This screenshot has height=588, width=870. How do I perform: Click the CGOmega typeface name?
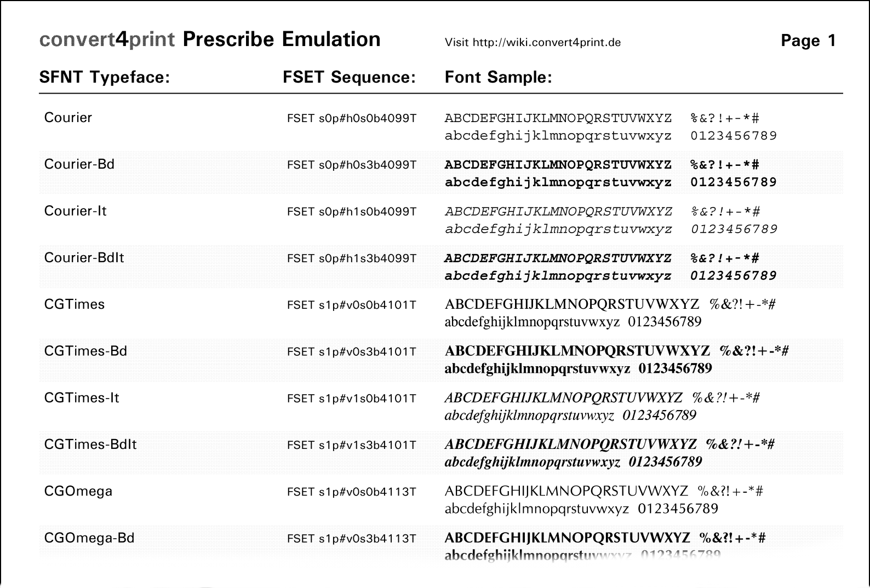(78, 491)
